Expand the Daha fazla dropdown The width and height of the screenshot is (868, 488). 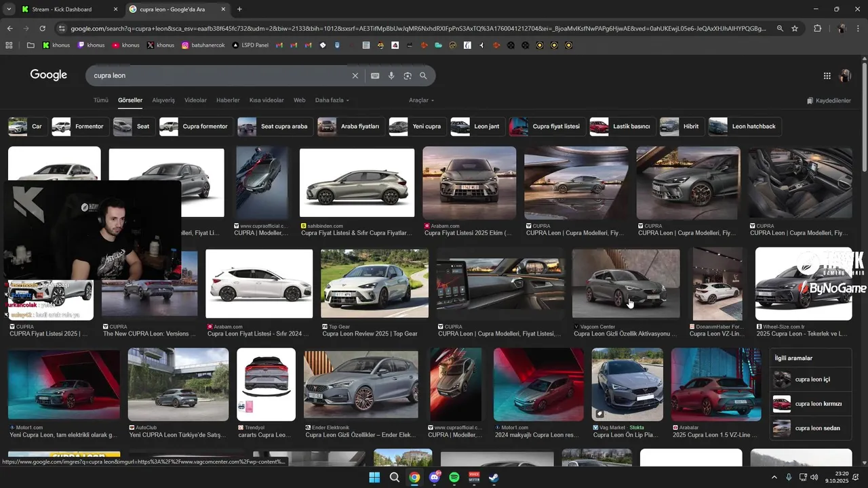pos(332,100)
